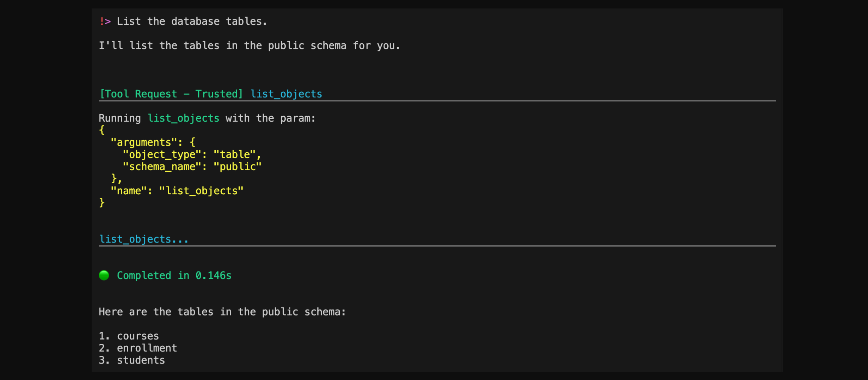Click the "list_objects..." progress heading
This screenshot has height=380, width=868.
pyautogui.click(x=144, y=239)
